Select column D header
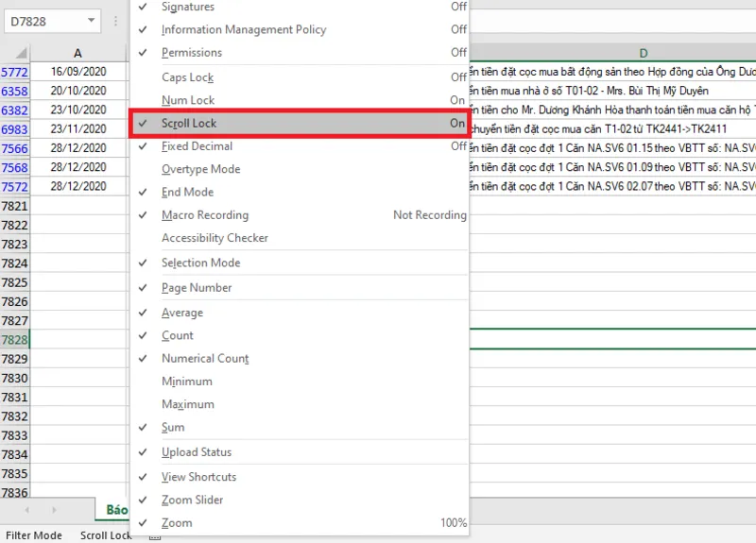 click(x=643, y=53)
